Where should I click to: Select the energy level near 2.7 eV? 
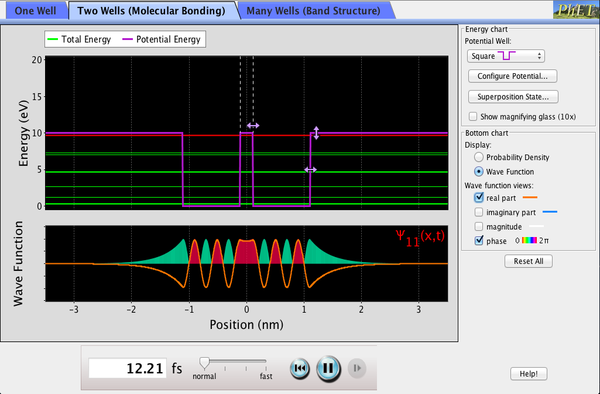click(246, 187)
